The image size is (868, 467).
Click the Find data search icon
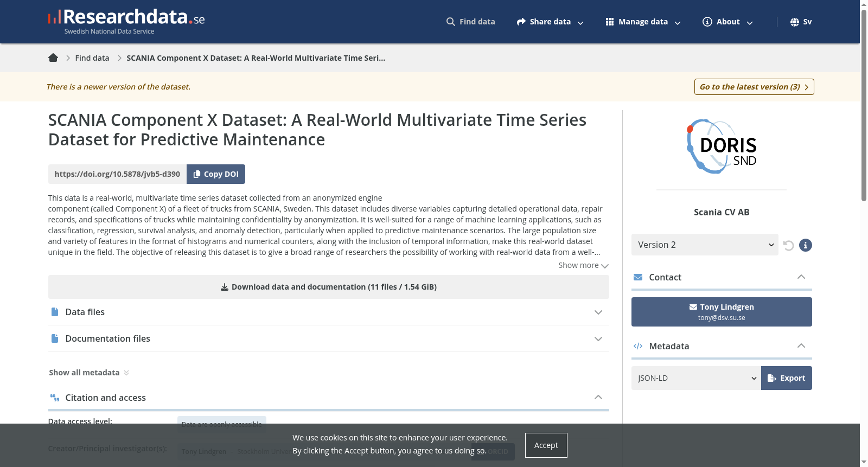[451, 22]
